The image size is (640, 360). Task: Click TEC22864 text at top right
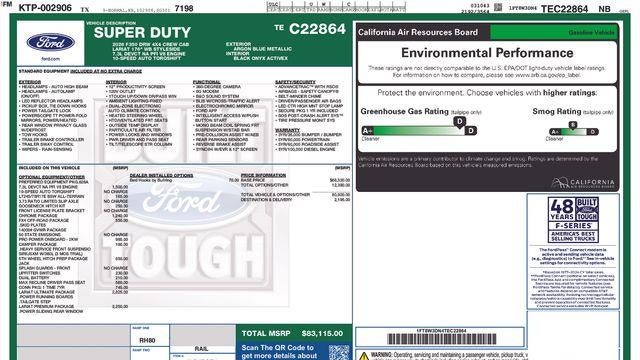564,9
